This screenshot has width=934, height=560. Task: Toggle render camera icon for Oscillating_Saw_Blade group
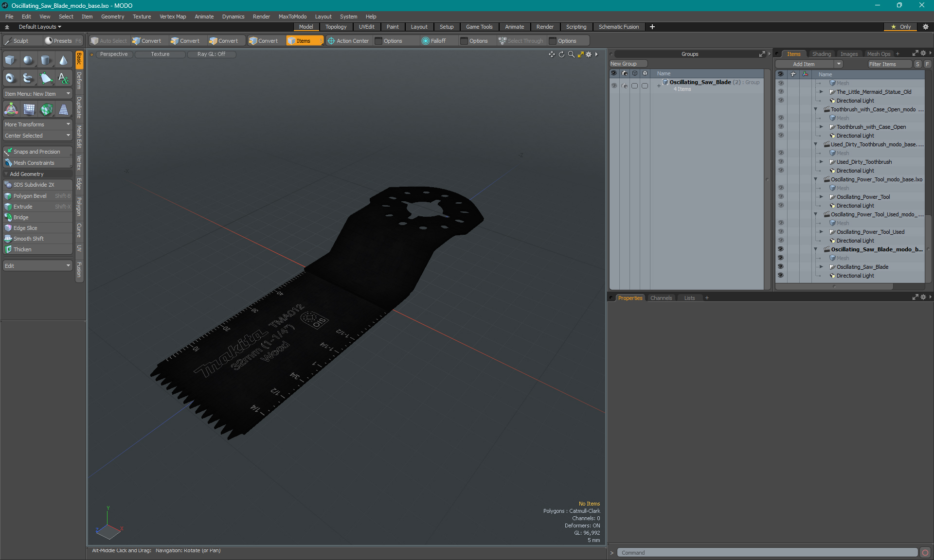point(625,86)
